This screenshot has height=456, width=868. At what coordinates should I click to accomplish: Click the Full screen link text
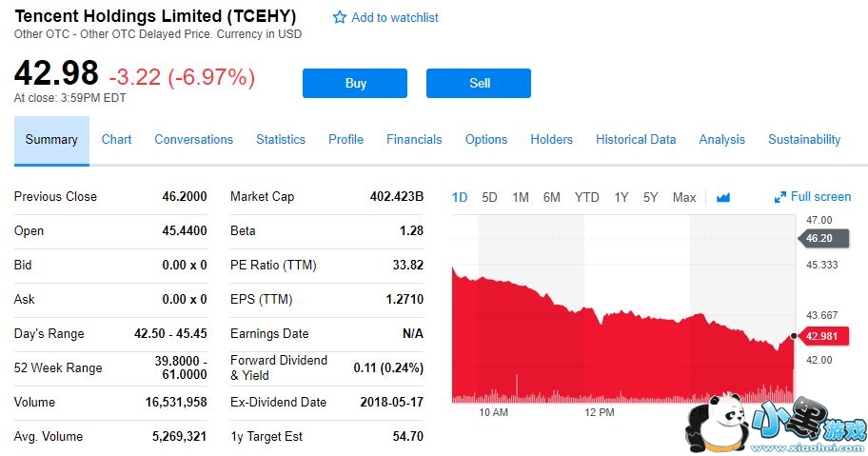[x=820, y=197]
